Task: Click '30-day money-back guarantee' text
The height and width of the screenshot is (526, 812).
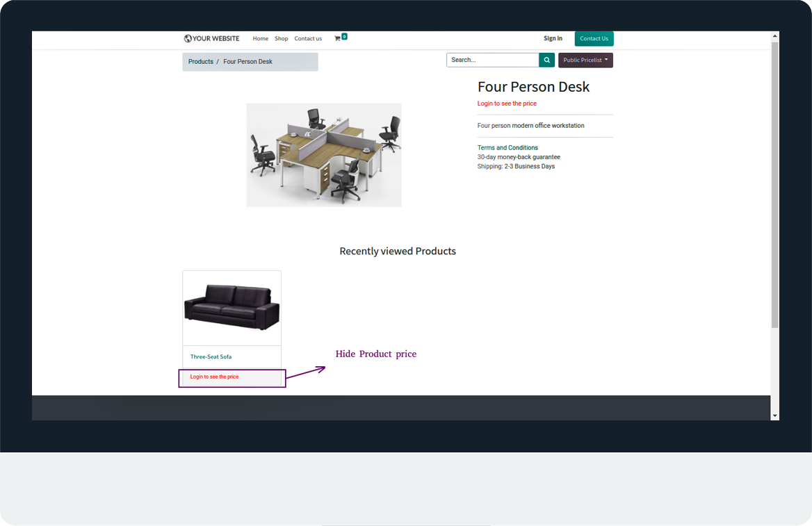Action: coord(519,157)
